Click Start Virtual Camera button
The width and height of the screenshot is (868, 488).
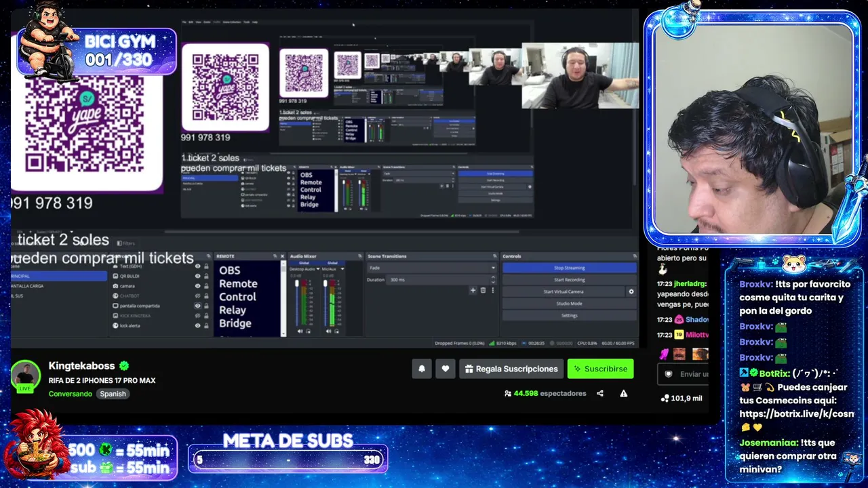pos(563,291)
